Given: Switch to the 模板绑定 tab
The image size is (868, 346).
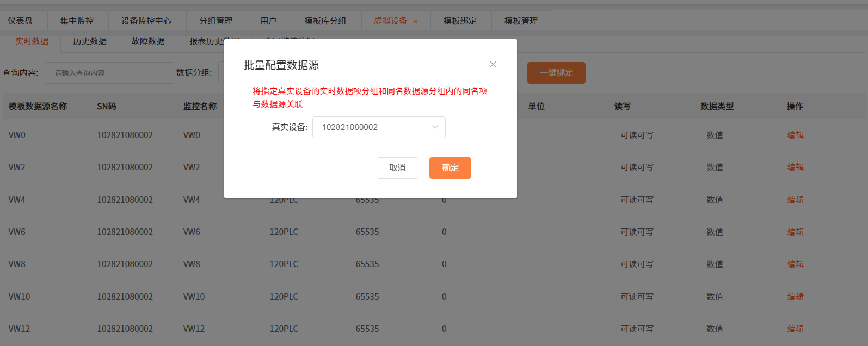Looking at the screenshot, I should pyautogui.click(x=460, y=21).
